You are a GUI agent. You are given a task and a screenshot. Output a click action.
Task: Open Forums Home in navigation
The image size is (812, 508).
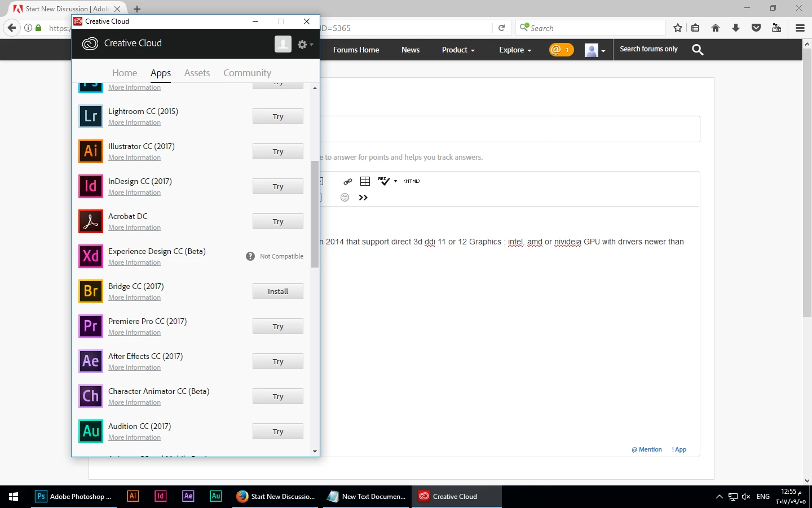point(356,50)
